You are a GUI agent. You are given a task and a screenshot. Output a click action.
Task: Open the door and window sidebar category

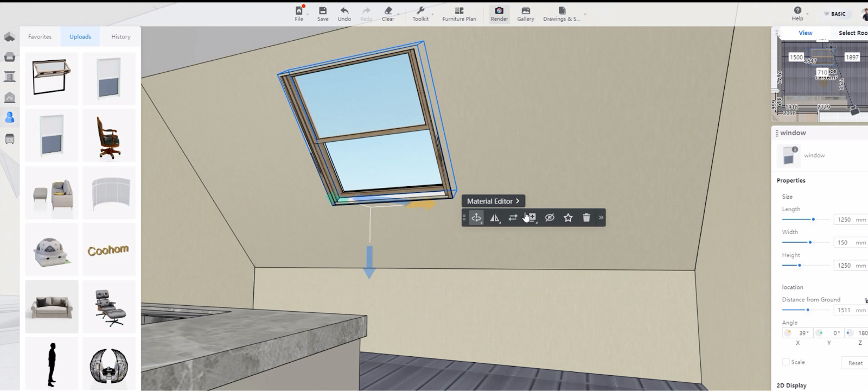pos(9,77)
